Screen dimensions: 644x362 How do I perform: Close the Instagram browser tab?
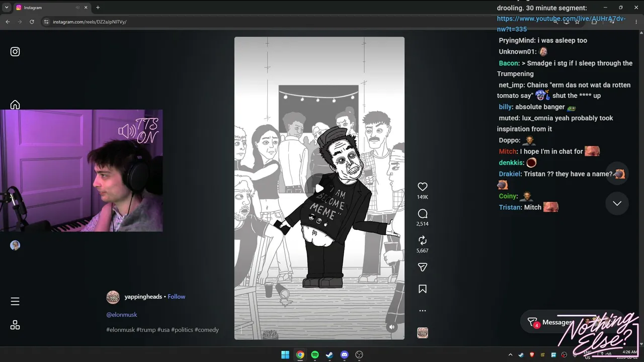[86, 8]
